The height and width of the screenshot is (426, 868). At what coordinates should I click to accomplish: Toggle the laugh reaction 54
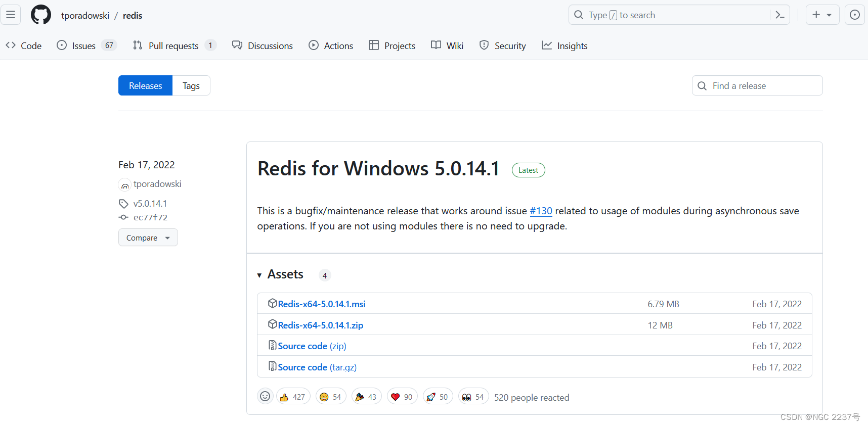(x=331, y=397)
